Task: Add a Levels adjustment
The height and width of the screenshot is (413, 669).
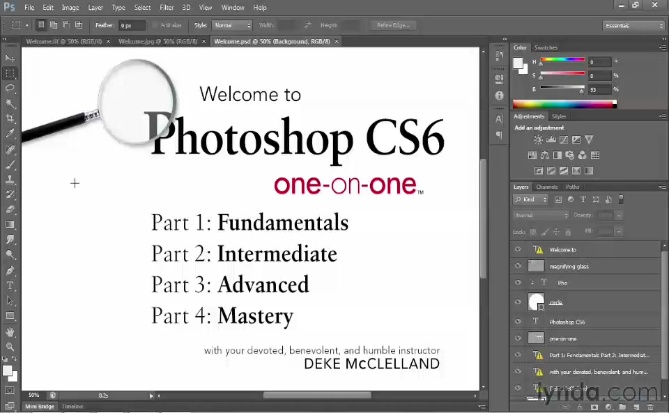Action: [x=551, y=140]
